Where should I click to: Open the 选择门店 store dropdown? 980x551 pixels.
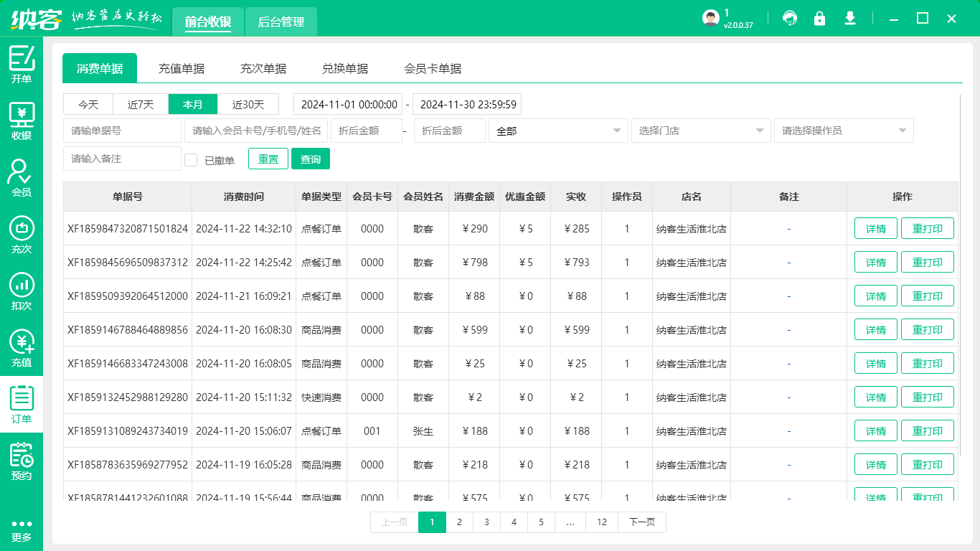pyautogui.click(x=700, y=131)
